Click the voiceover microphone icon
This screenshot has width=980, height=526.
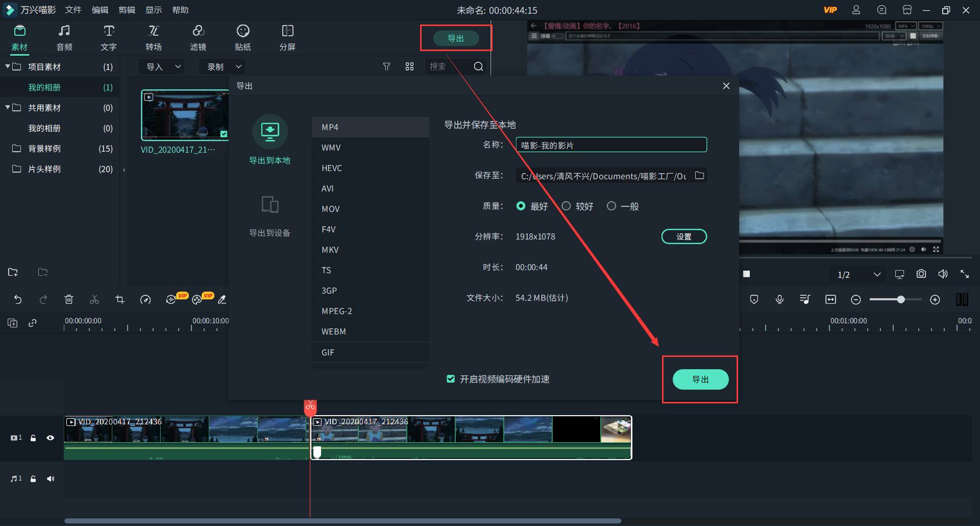(x=779, y=300)
